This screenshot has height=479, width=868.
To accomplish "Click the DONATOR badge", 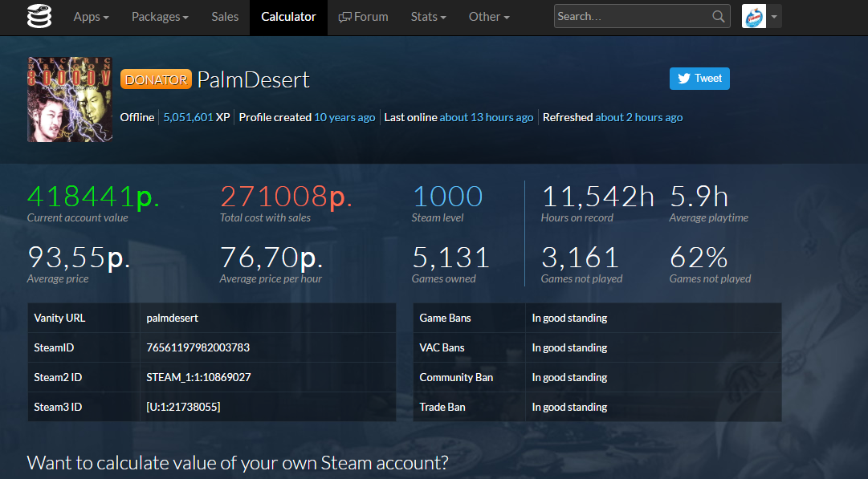I will [156, 79].
